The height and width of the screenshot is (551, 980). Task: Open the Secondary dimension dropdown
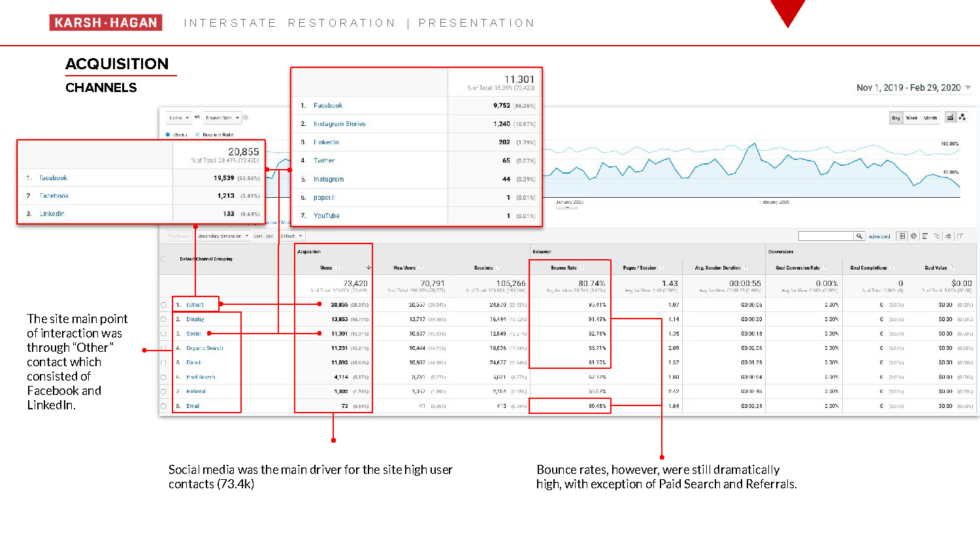coord(223,236)
